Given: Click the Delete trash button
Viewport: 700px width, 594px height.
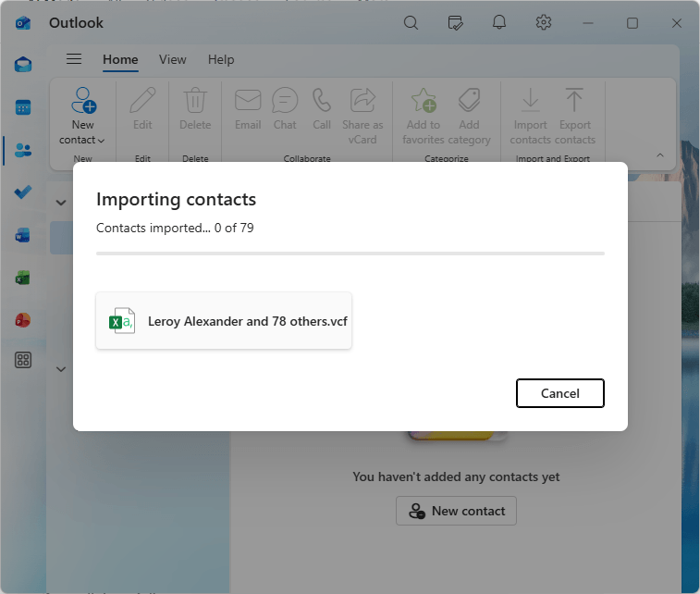Looking at the screenshot, I should point(195,108).
